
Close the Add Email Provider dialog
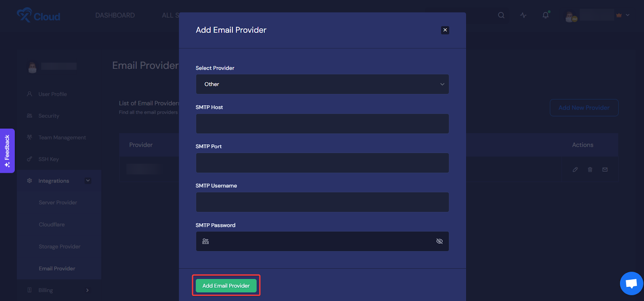[445, 30]
